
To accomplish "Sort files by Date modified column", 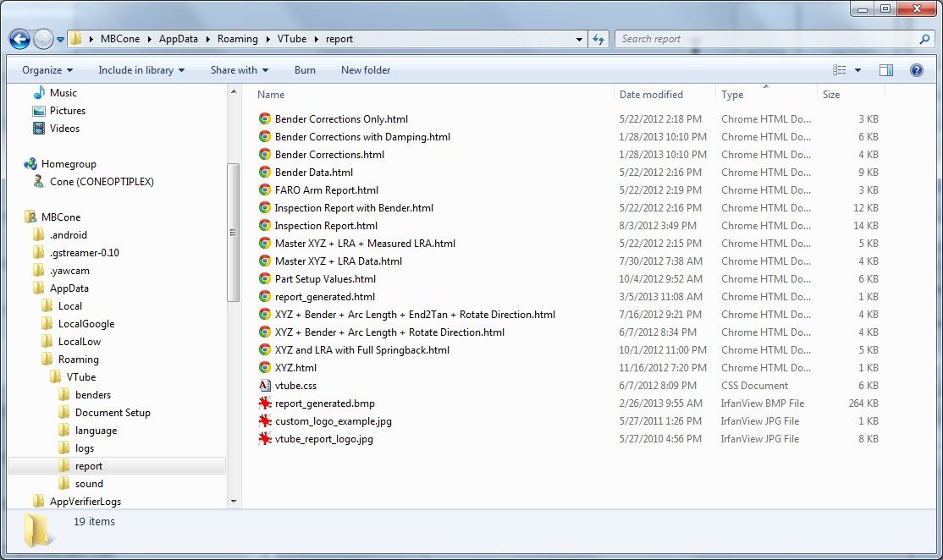I will coord(651,95).
